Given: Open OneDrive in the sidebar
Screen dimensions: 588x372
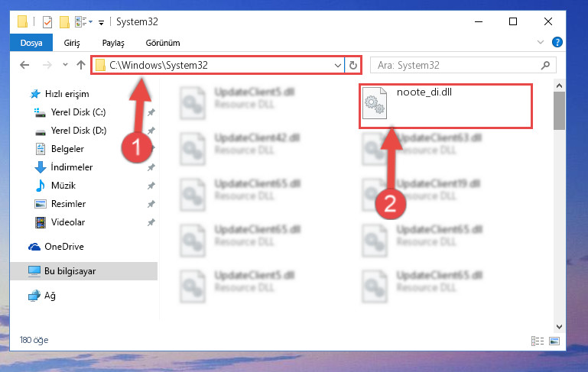Looking at the screenshot, I should [64, 247].
